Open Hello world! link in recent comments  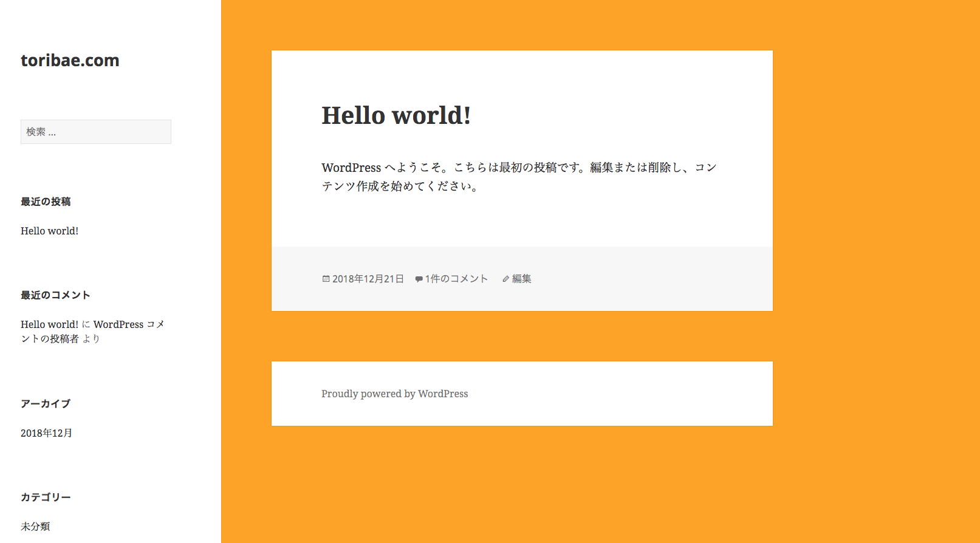pyautogui.click(x=49, y=324)
